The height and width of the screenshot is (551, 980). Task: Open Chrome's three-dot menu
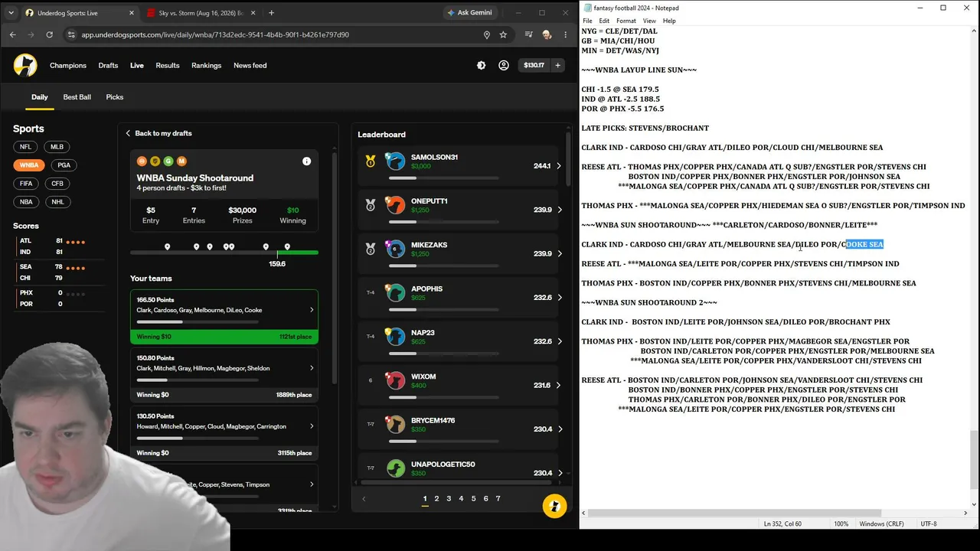[565, 34]
